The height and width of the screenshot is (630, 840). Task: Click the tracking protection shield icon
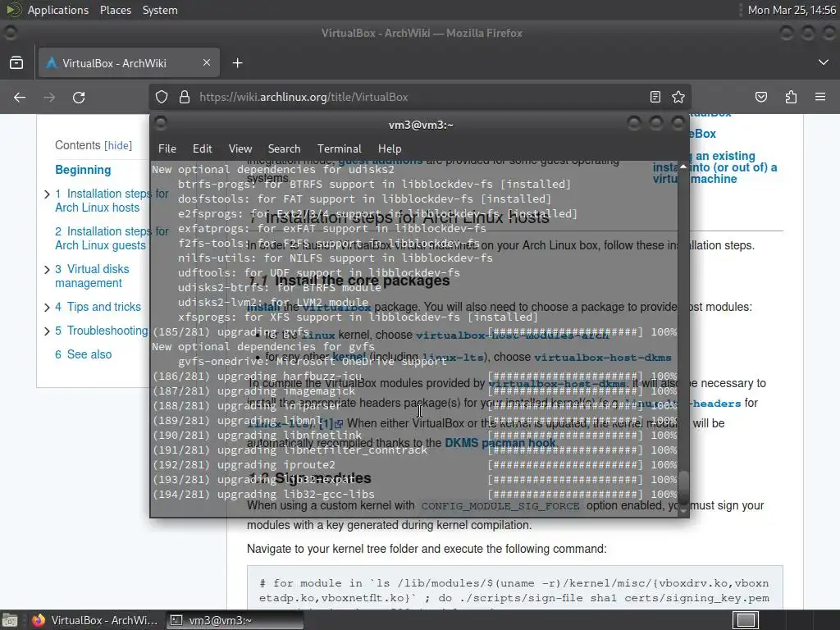coord(162,97)
